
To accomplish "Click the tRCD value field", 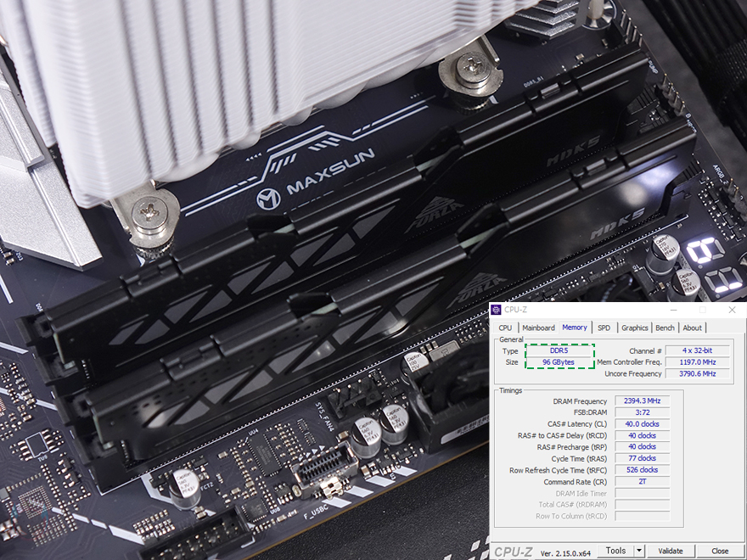I will (x=643, y=435).
